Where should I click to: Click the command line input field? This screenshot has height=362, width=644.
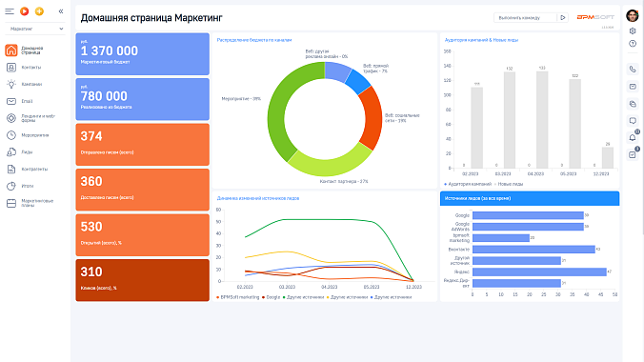click(x=525, y=18)
